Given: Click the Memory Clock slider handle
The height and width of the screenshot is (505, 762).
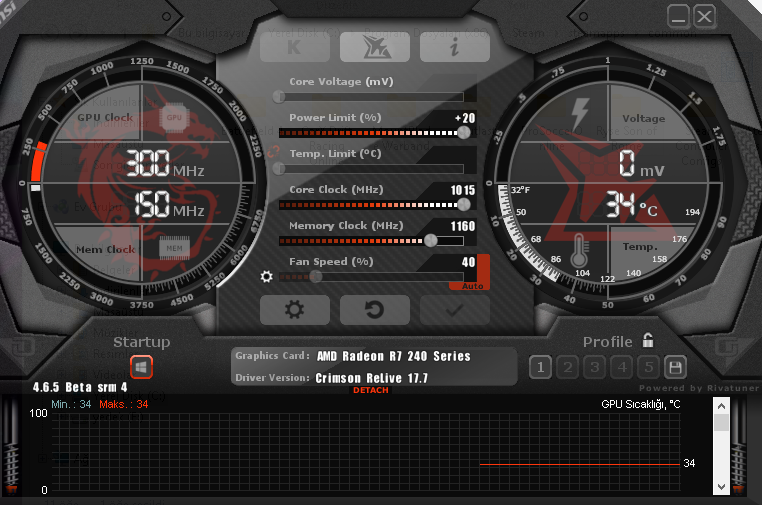Looking at the screenshot, I should pos(431,241).
